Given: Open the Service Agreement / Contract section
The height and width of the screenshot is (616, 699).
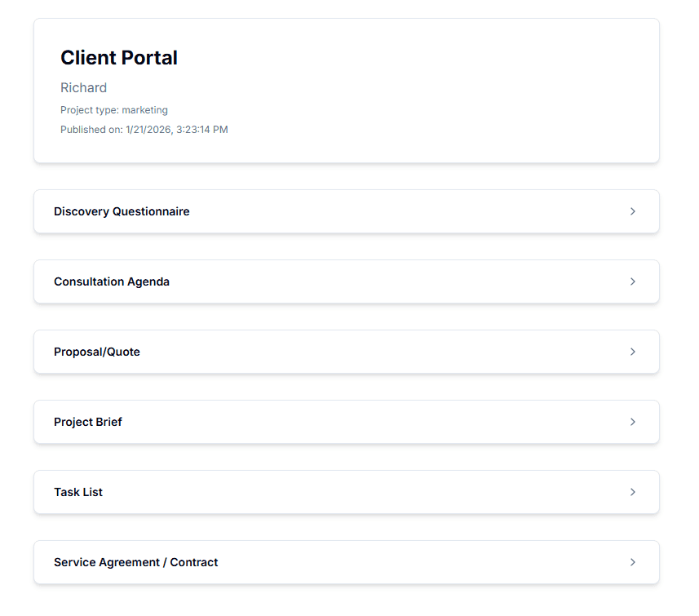Looking at the screenshot, I should pyautogui.click(x=346, y=562).
